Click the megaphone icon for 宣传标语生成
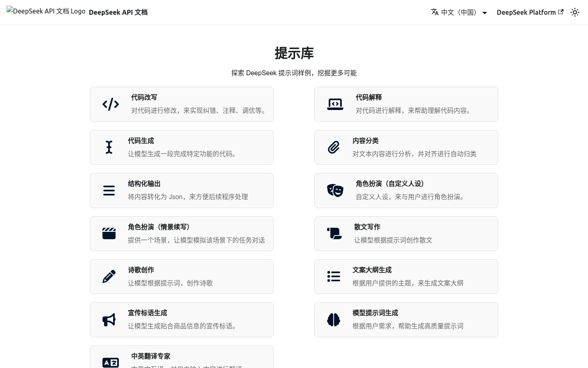The width and height of the screenshot is (588, 368). (109, 320)
